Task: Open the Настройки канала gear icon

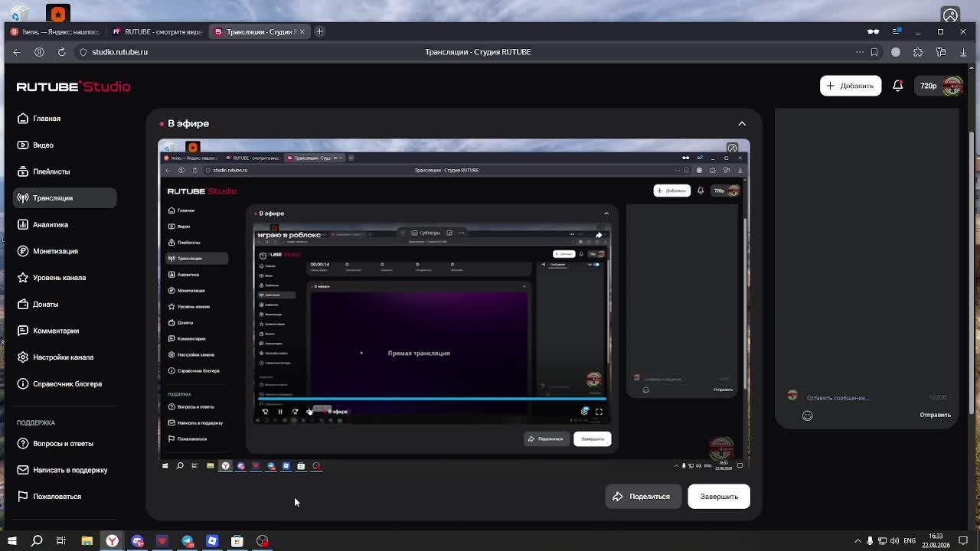Action: (23, 357)
